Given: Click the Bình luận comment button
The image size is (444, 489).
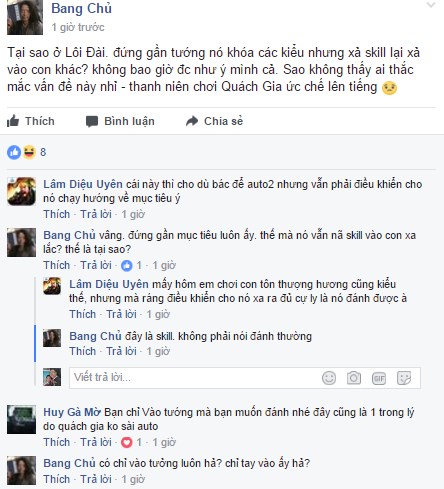Looking at the screenshot, I should (x=120, y=121).
